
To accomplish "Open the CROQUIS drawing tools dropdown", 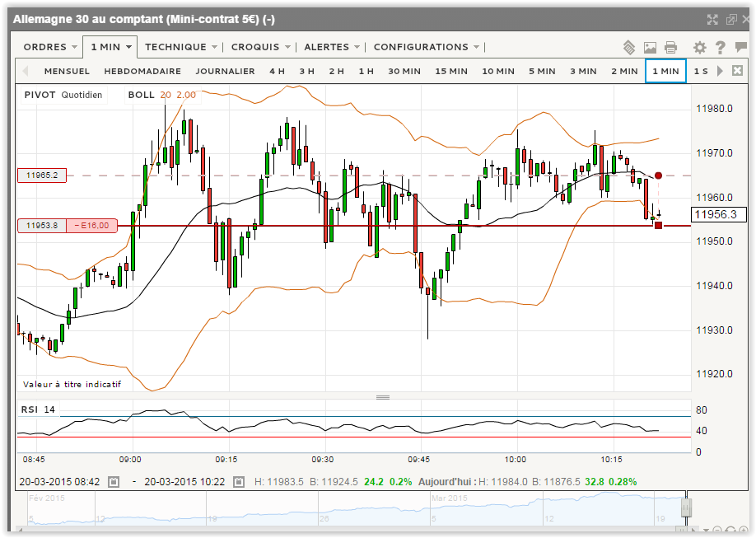I will click(261, 47).
